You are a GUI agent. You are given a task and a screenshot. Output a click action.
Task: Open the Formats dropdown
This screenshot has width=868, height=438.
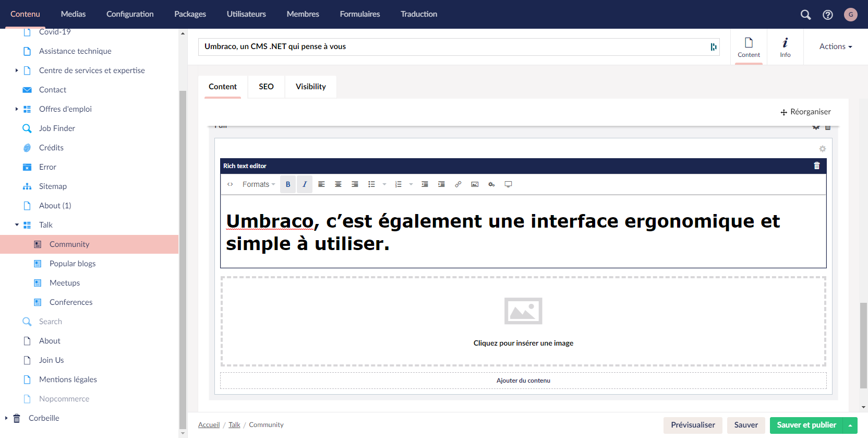pos(259,184)
